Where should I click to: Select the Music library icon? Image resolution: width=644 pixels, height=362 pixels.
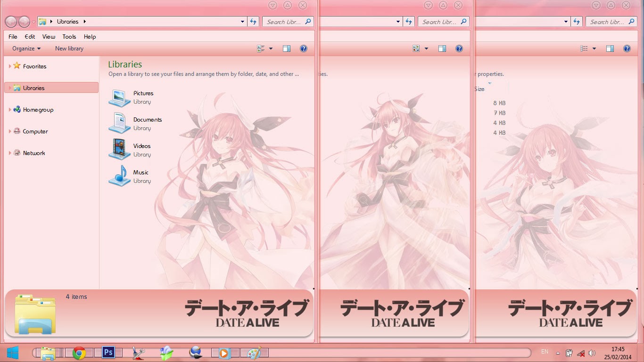[119, 176]
